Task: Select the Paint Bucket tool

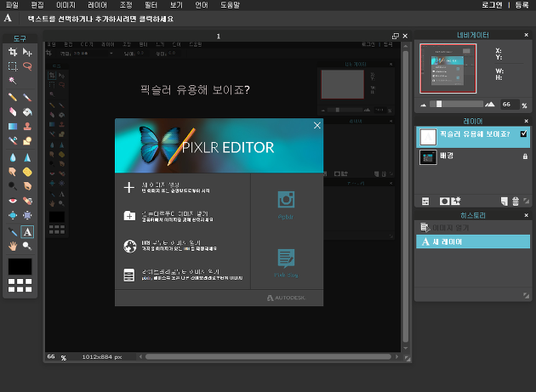Action: (x=27, y=111)
